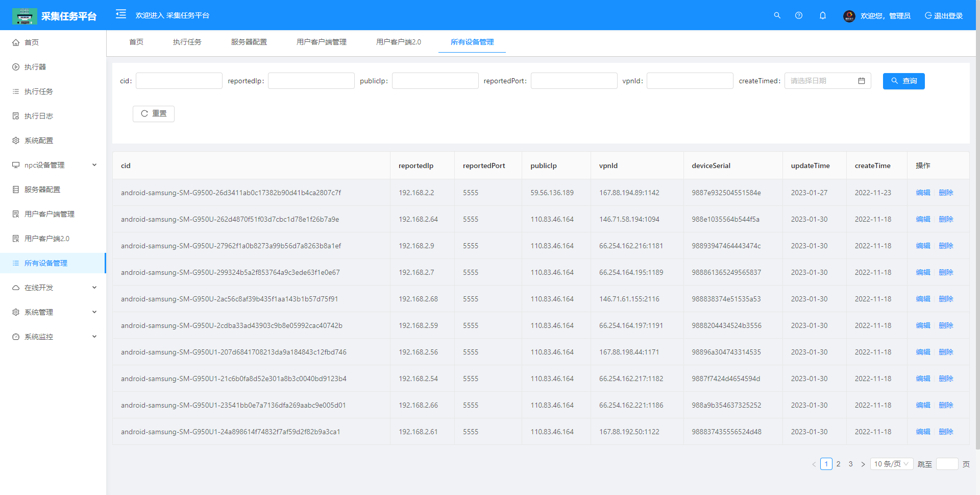Focus the vpnId filter field

690,81
